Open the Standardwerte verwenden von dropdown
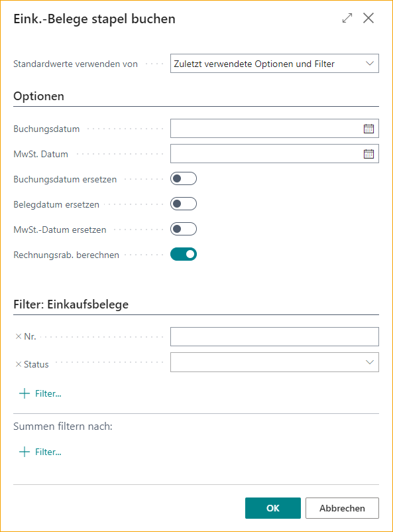The width and height of the screenshot is (393, 532). point(371,63)
